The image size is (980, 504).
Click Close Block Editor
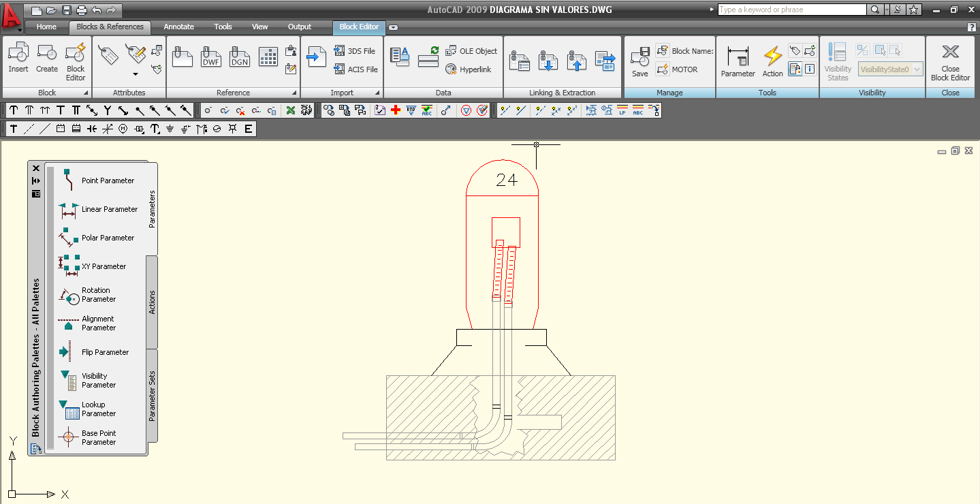949,60
